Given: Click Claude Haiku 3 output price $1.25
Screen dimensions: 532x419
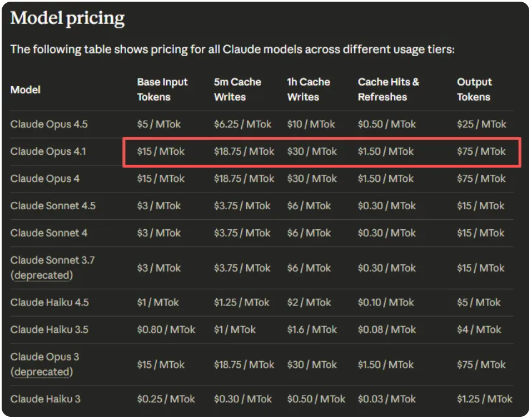Looking at the screenshot, I should pyautogui.click(x=484, y=399).
